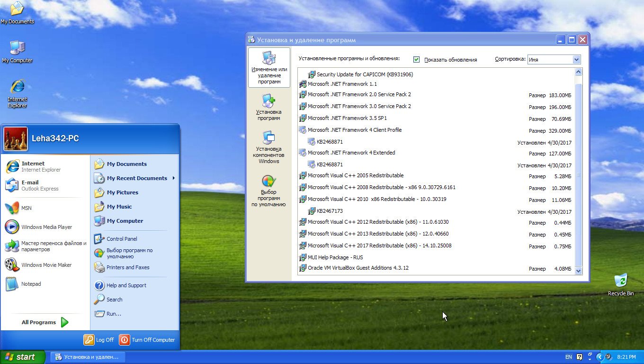Expand the My Recent Documents submenu

point(134,178)
